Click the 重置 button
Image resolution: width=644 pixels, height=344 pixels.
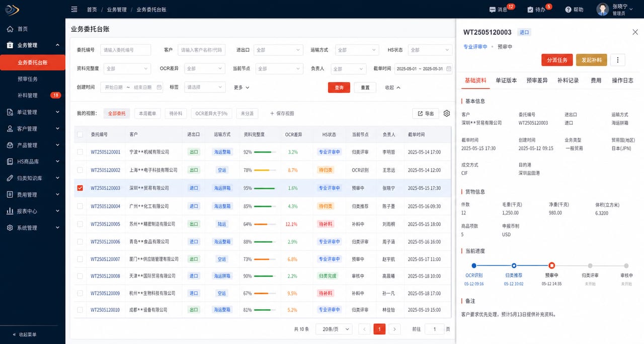(365, 87)
